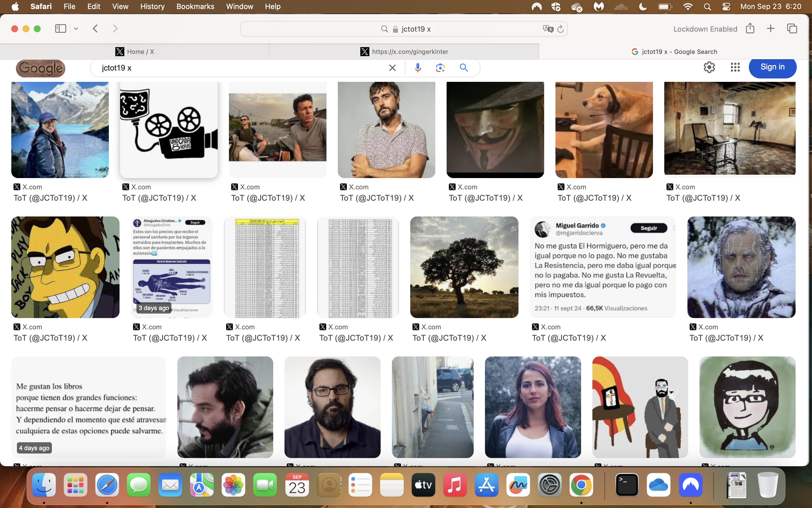Screen dimensions: 812x508
Task: Open the cartoon man with glasses image
Action: pyautogui.click(x=65, y=267)
